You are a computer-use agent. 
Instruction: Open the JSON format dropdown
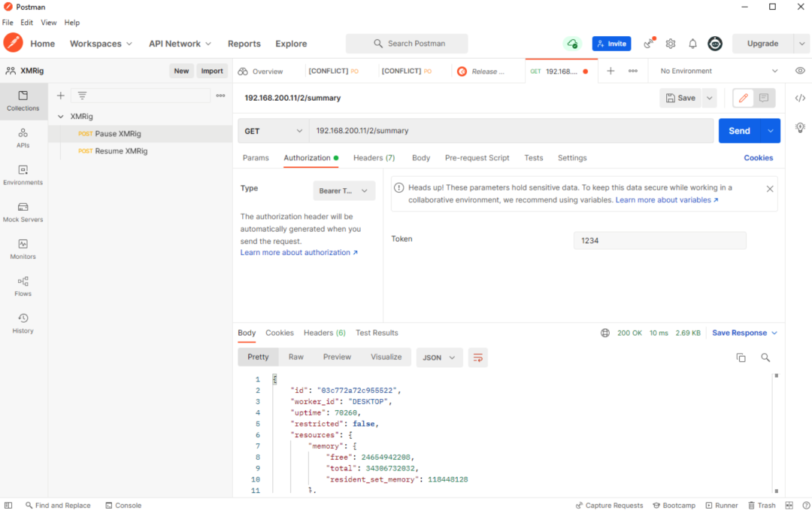(x=439, y=357)
